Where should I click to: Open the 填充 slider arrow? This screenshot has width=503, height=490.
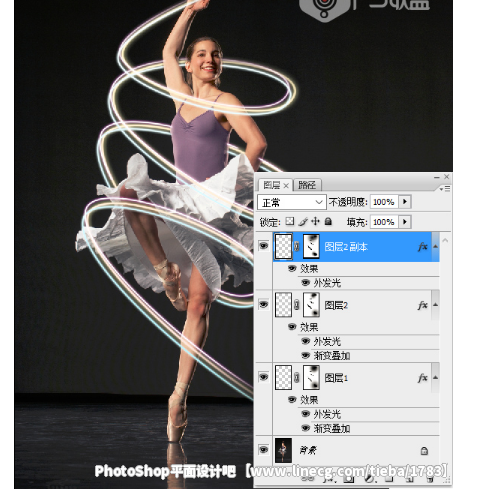405,222
